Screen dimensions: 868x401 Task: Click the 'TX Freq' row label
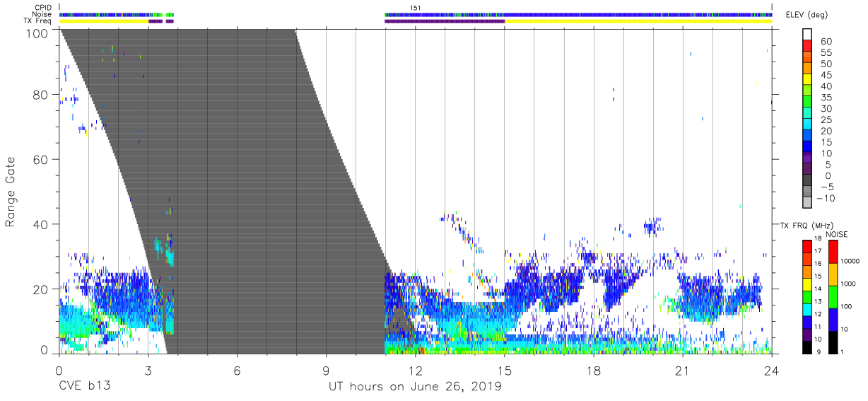tap(37, 21)
